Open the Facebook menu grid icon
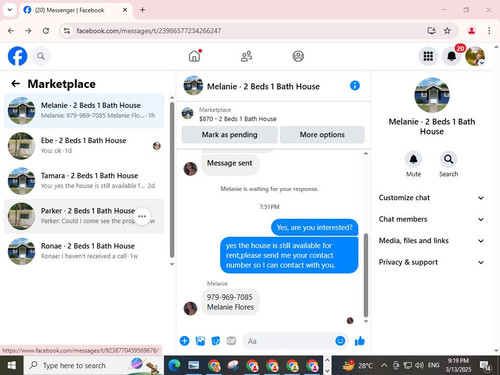The height and width of the screenshot is (375, 500). (428, 56)
